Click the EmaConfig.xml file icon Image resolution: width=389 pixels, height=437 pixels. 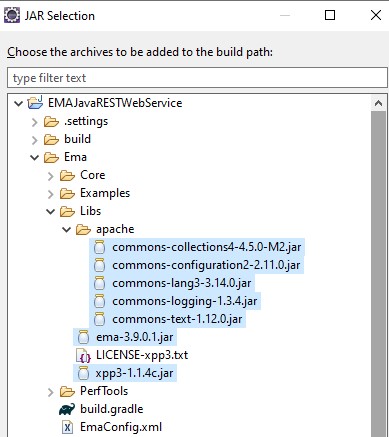pyautogui.click(x=67, y=427)
